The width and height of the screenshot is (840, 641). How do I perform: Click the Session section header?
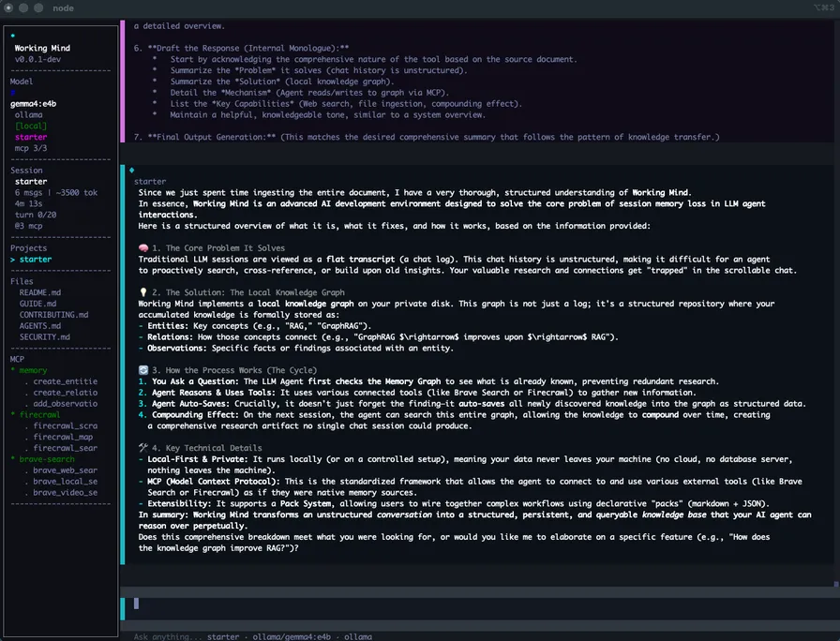click(x=26, y=171)
